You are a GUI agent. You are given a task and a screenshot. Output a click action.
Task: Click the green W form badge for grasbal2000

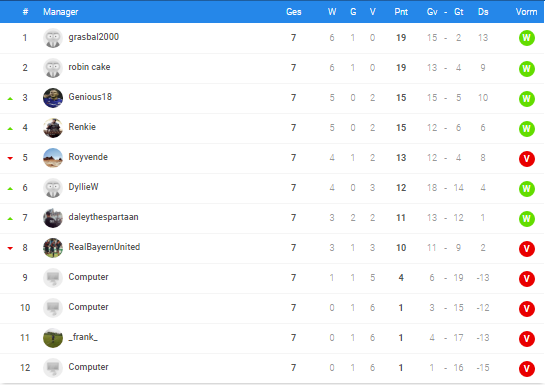point(527,38)
